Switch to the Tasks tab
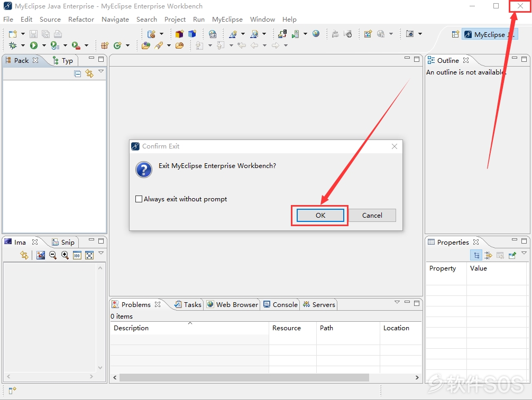 point(188,305)
